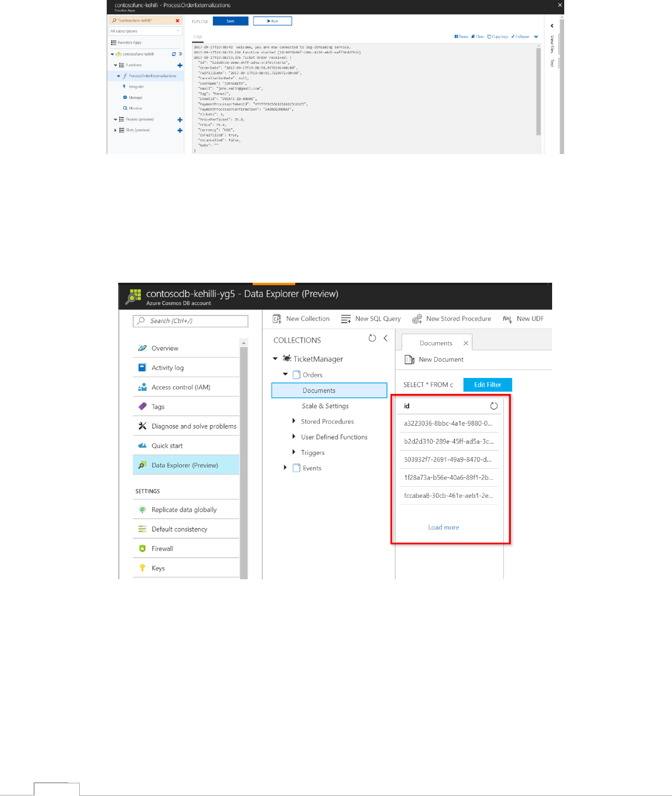Click New SQL Query toolbar button
The width and height of the screenshot is (672, 796).
coord(371,319)
